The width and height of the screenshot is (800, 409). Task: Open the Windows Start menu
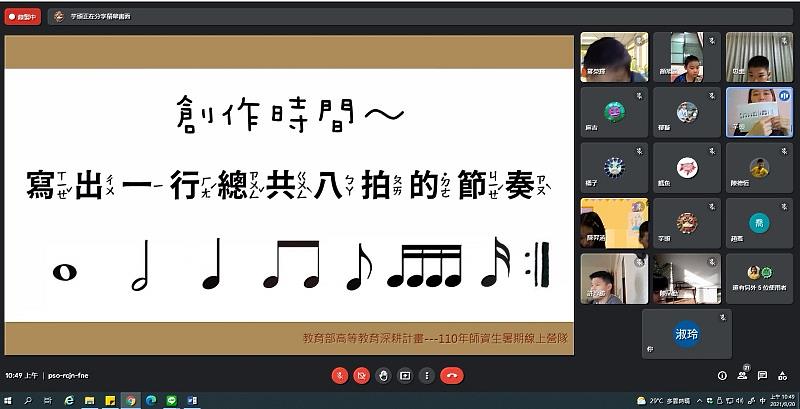click(x=8, y=401)
